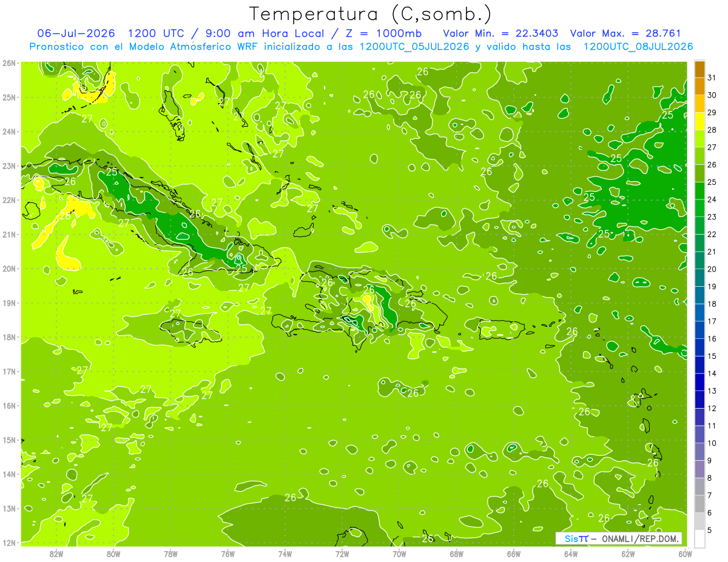Click the '23N' latitude axis label
The image size is (728, 562).
(9, 166)
